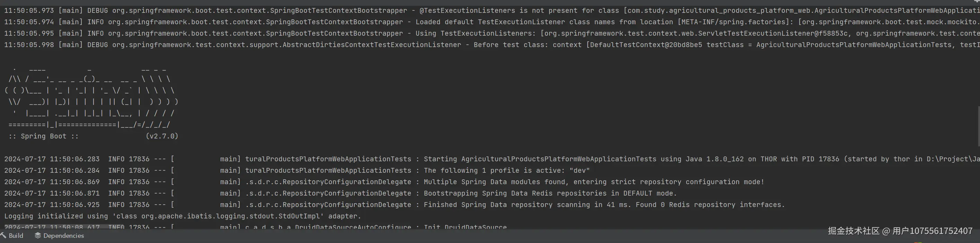980x243 pixels.
Task: Open the Build tool window tab
Action: [16, 236]
